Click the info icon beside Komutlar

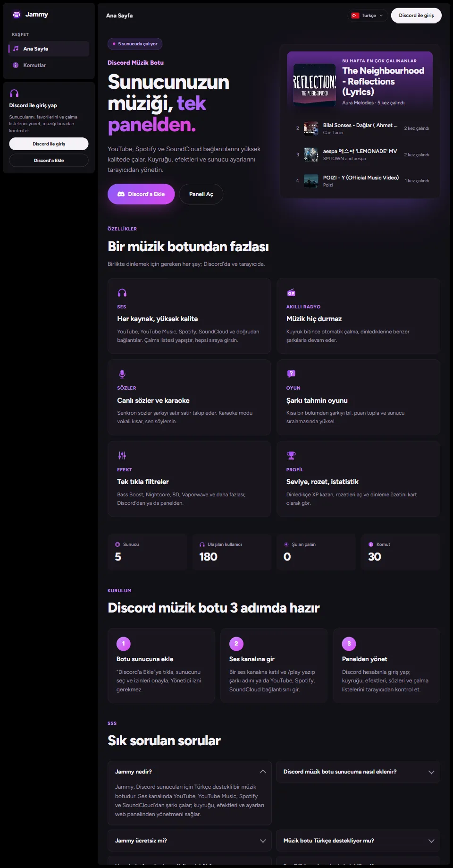(16, 65)
